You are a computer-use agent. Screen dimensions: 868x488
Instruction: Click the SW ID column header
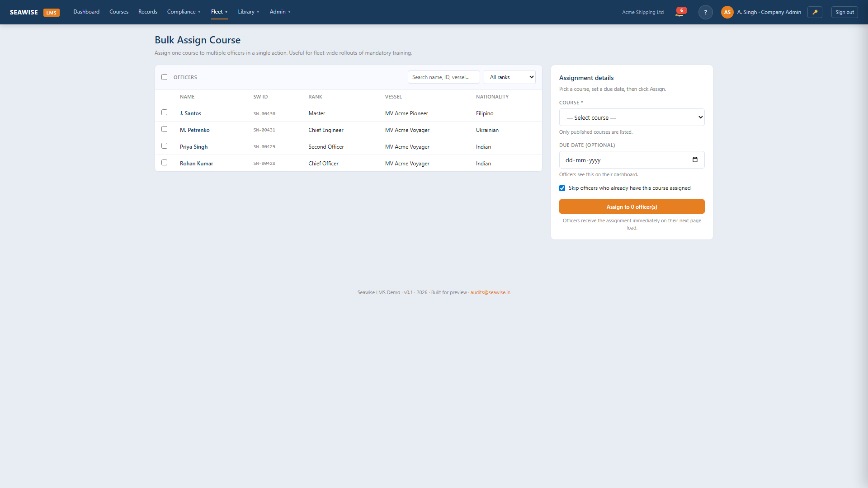coord(260,97)
